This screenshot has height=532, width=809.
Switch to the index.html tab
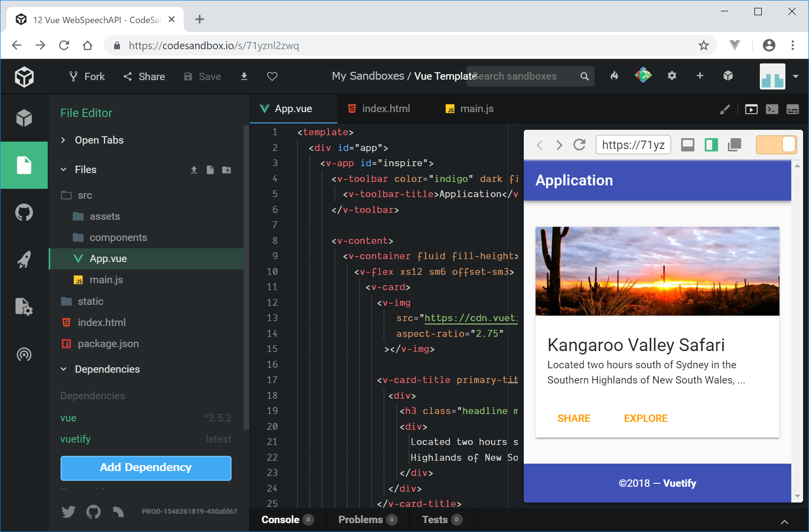(379, 109)
